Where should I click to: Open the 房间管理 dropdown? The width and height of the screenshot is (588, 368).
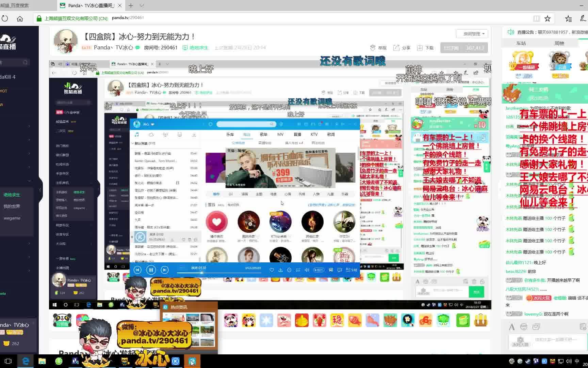[x=472, y=34]
